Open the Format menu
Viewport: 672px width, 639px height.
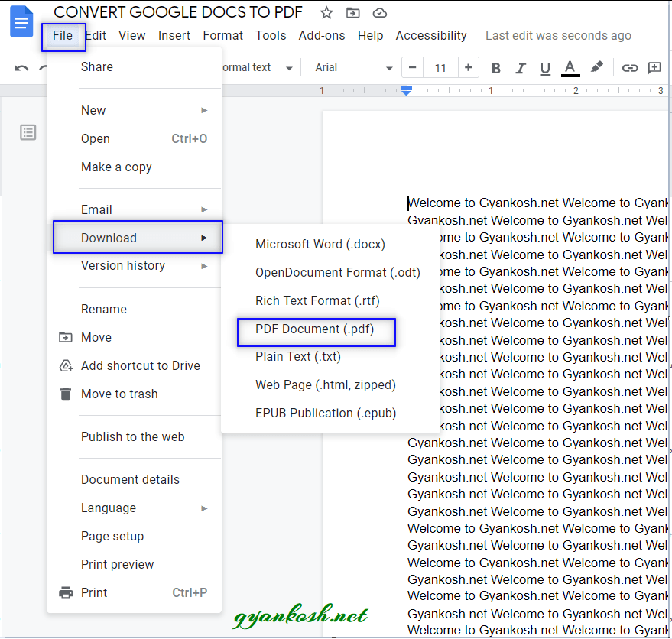[x=223, y=36]
